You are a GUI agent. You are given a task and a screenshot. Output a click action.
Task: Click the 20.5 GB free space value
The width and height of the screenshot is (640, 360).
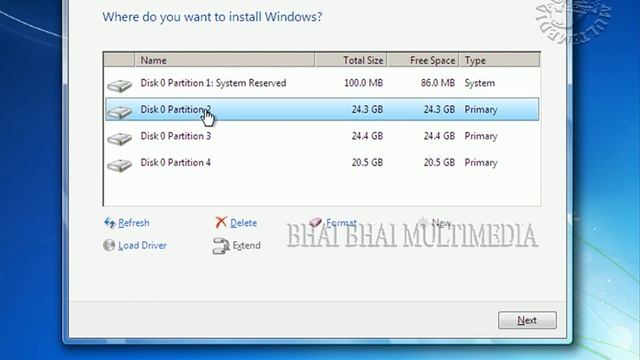coord(439,162)
